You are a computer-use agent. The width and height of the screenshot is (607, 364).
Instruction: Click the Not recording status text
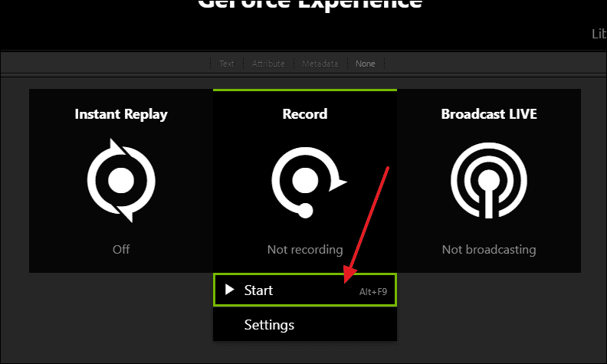[305, 250]
